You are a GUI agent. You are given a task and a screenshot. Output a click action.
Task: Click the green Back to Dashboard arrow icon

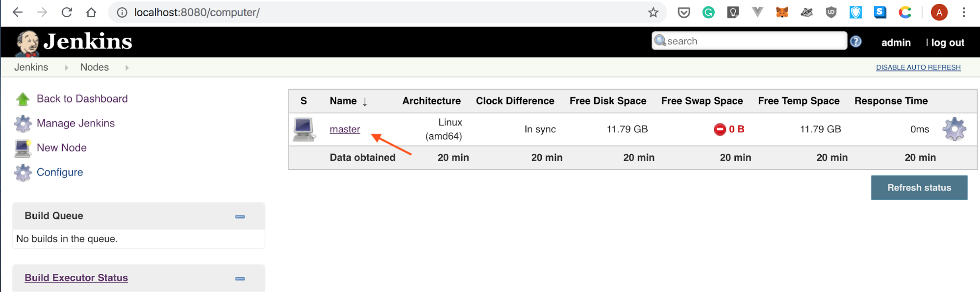(23, 99)
